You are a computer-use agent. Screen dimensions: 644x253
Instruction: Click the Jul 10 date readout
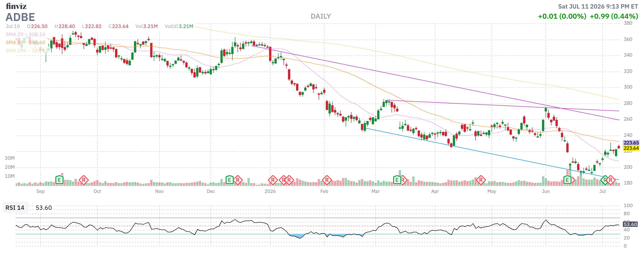(x=13, y=26)
